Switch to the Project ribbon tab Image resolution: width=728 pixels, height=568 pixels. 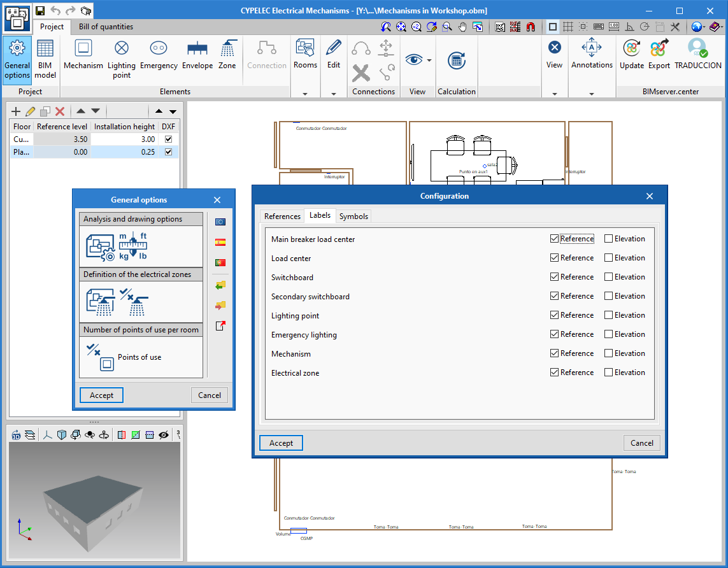tap(52, 27)
